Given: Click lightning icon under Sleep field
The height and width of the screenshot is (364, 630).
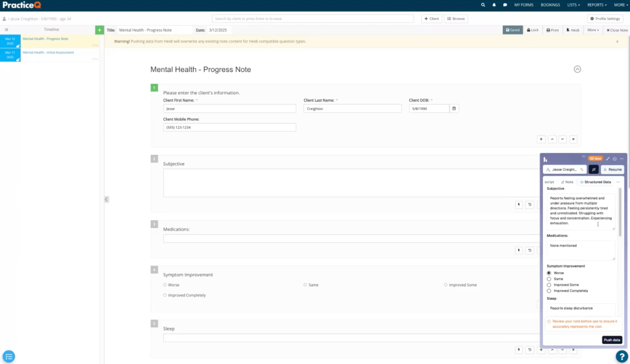Looking at the screenshot, I should pyautogui.click(x=519, y=350).
